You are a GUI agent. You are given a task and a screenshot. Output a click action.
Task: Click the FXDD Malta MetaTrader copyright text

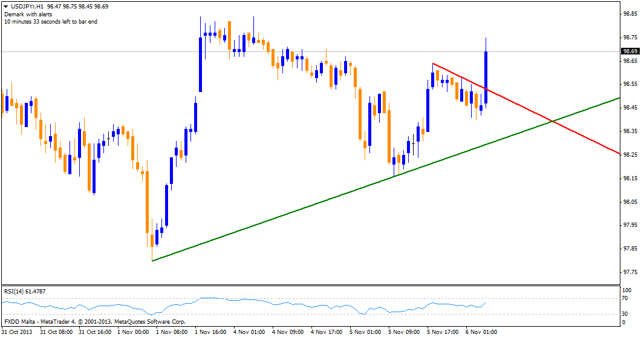coord(94,322)
